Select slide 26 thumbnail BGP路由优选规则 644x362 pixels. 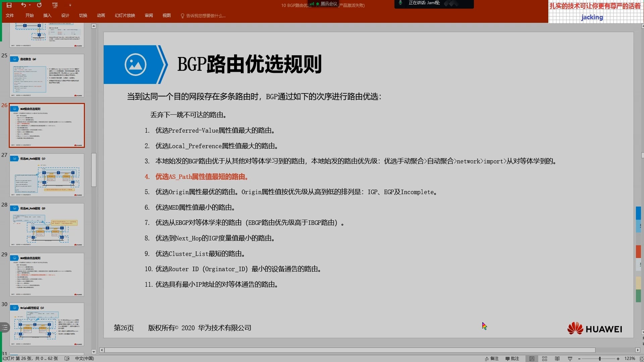(x=47, y=125)
